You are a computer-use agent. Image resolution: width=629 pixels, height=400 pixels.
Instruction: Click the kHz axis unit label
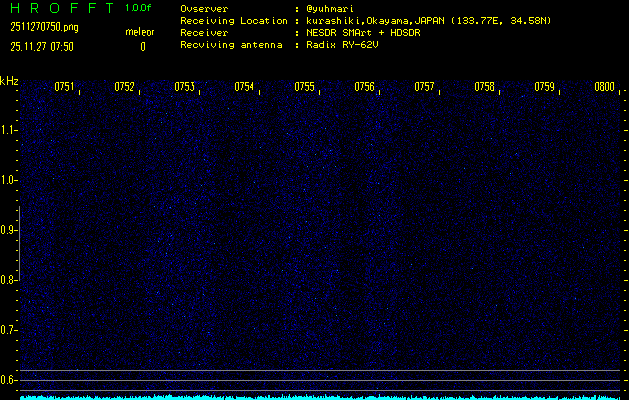9,80
